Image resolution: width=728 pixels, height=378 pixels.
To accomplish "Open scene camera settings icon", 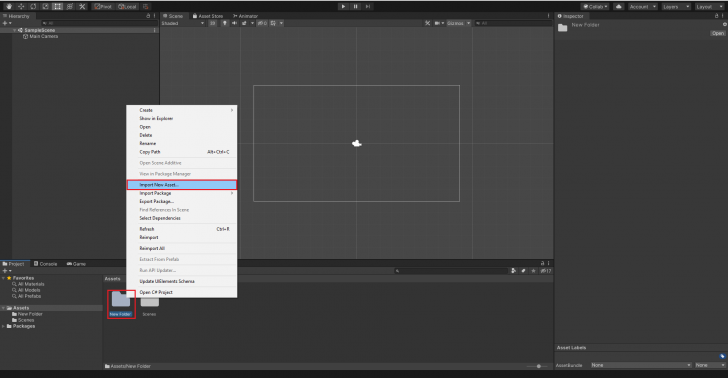I will pos(438,23).
